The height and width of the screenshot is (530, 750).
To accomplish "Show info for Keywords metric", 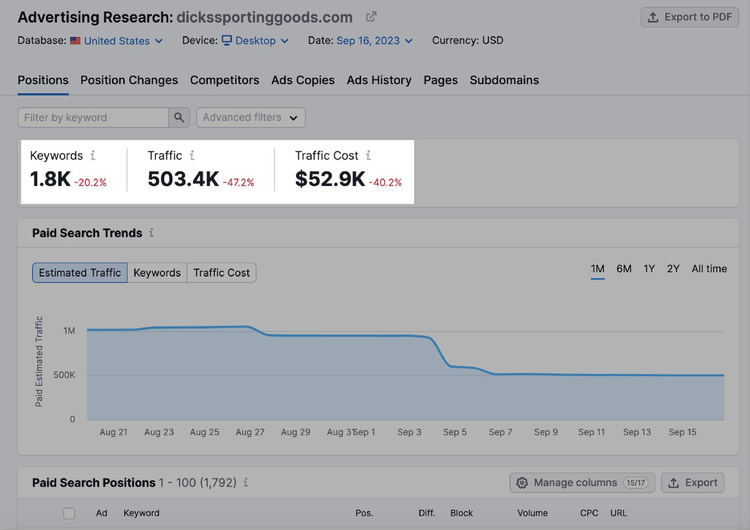I will coord(93,155).
